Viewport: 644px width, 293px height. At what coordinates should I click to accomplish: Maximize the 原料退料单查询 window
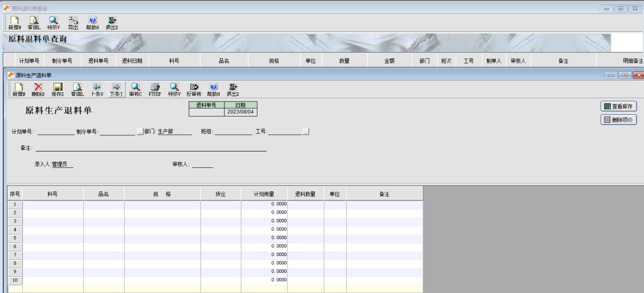[621, 8]
